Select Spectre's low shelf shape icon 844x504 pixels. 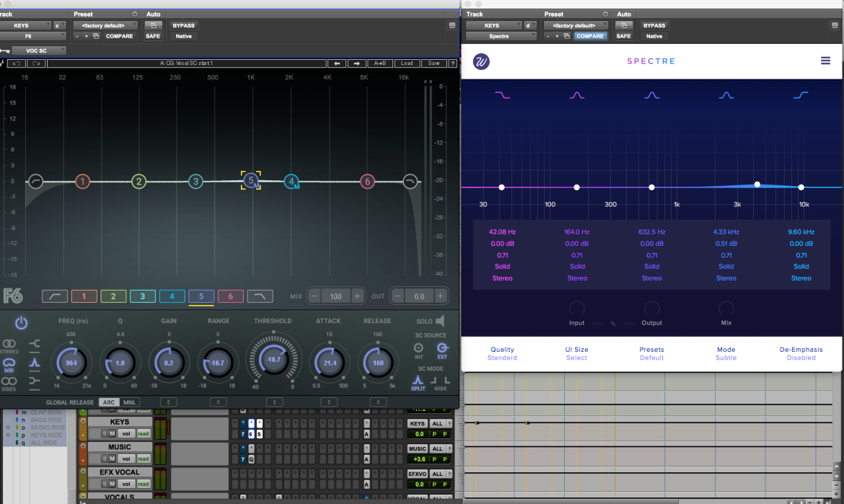pyautogui.click(x=502, y=95)
